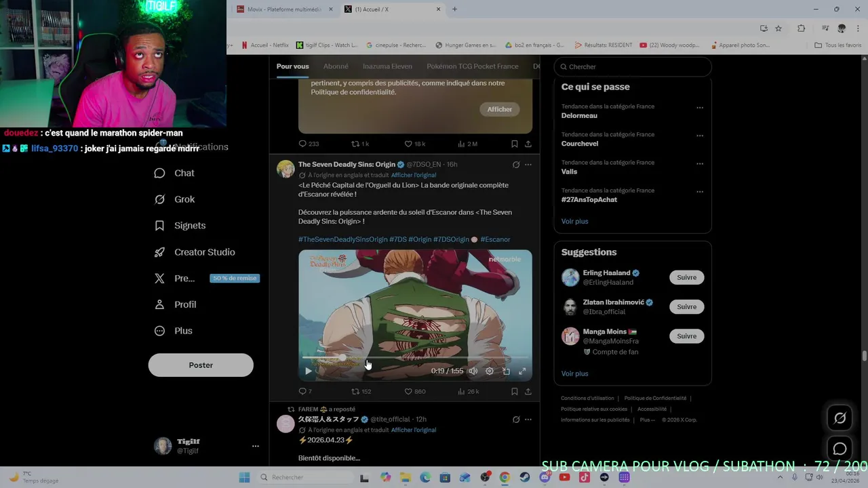Viewport: 868px width, 488px height.
Task: Click Voir plus under trends
Action: (x=575, y=221)
